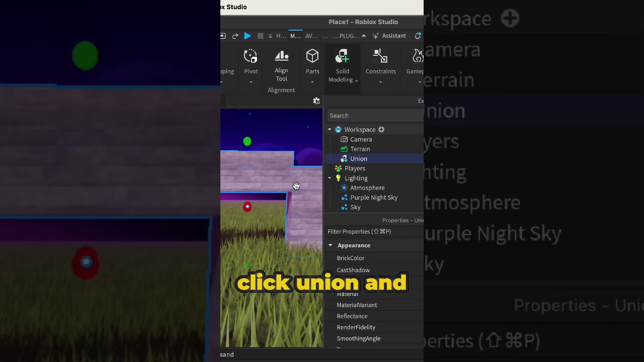Open the Assistant panel

[x=389, y=36]
